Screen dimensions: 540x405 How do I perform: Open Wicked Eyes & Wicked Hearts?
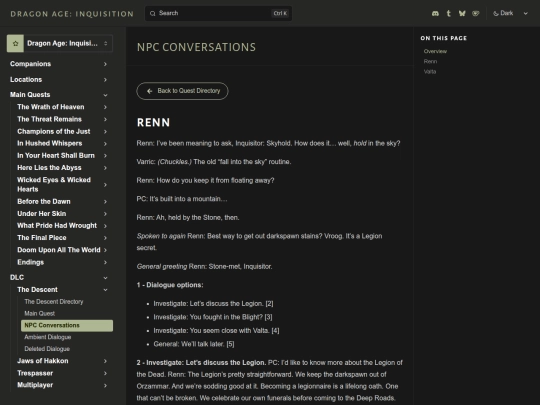[x=54, y=185]
